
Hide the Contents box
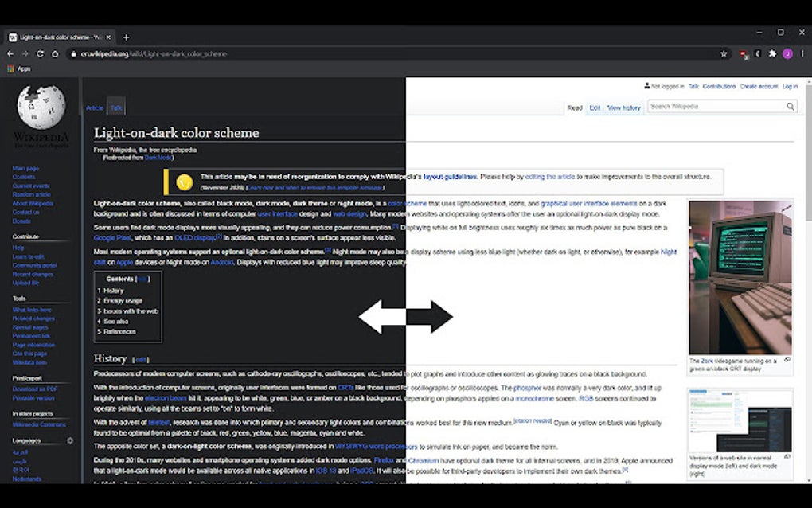[142, 279]
